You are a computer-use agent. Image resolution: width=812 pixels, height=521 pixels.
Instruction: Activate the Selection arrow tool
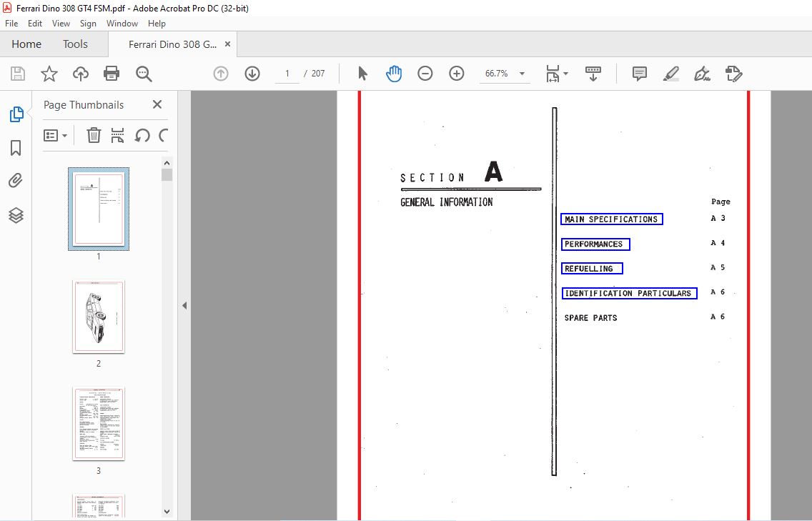[x=362, y=74]
